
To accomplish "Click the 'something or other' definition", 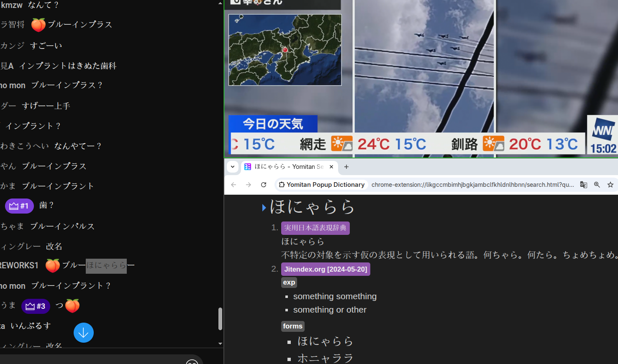I will [x=330, y=310].
